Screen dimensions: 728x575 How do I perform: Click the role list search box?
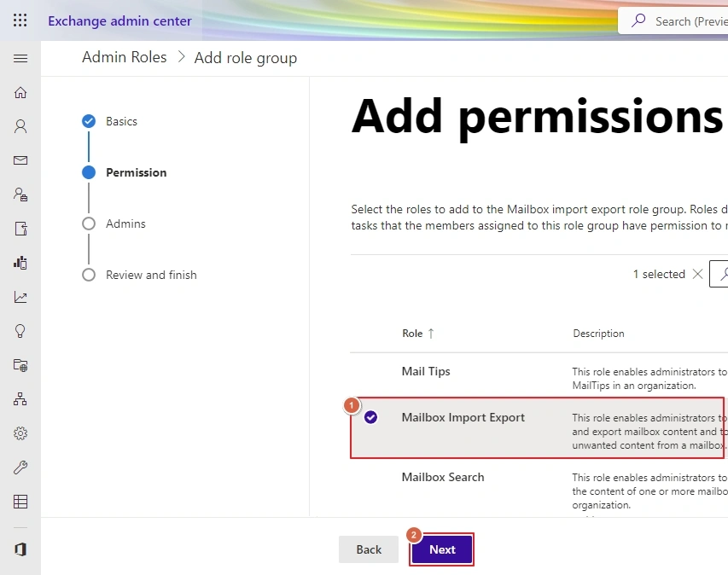[x=719, y=274]
